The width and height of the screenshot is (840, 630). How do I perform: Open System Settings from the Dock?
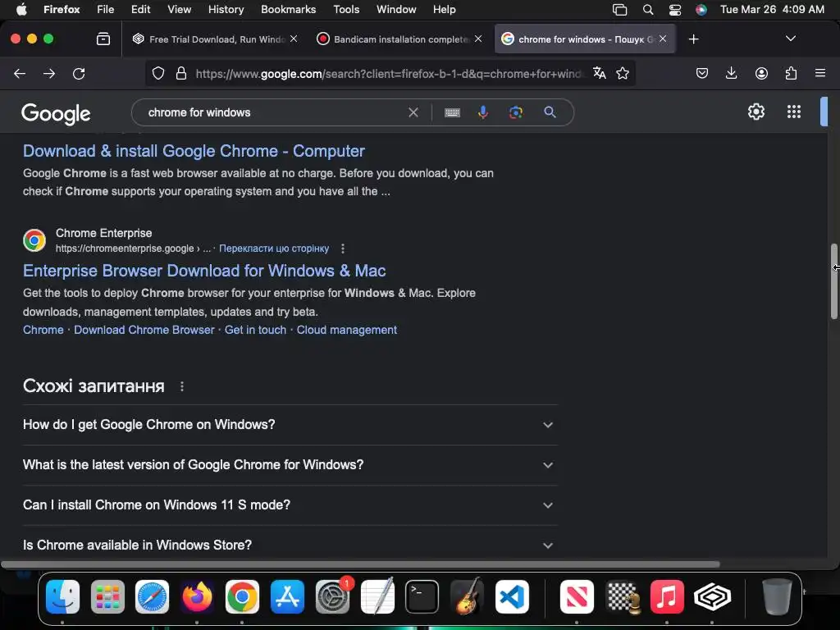pyautogui.click(x=333, y=597)
